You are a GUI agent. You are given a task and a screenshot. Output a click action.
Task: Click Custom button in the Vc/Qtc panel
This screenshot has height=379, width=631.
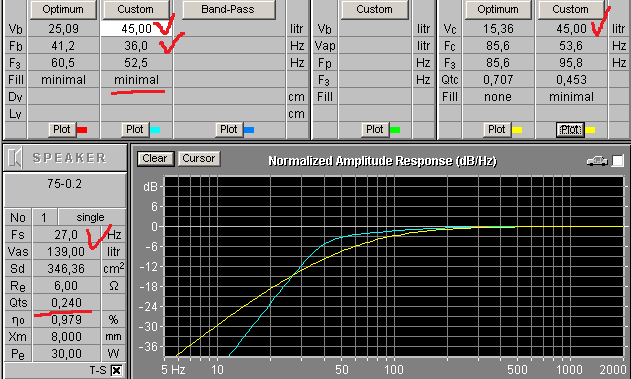(570, 9)
